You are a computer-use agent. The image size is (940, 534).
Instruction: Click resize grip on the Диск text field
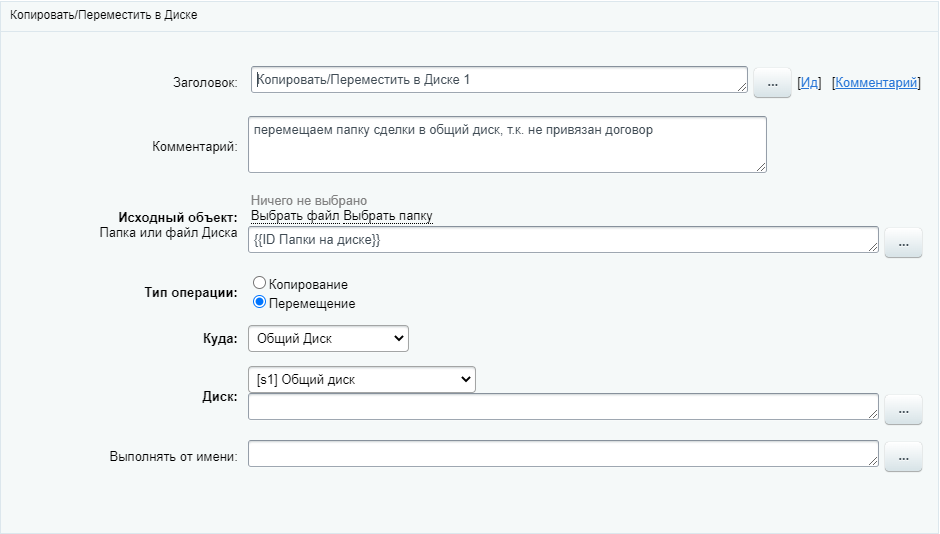(x=873, y=414)
